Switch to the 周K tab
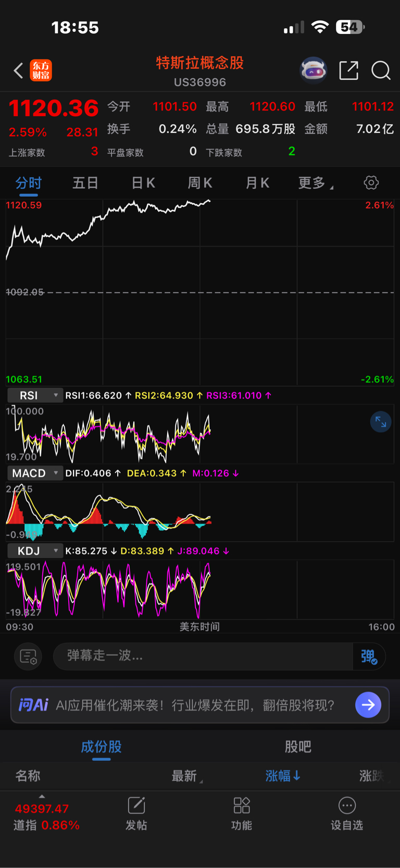Screen dimensions: 400x868 coord(200,183)
